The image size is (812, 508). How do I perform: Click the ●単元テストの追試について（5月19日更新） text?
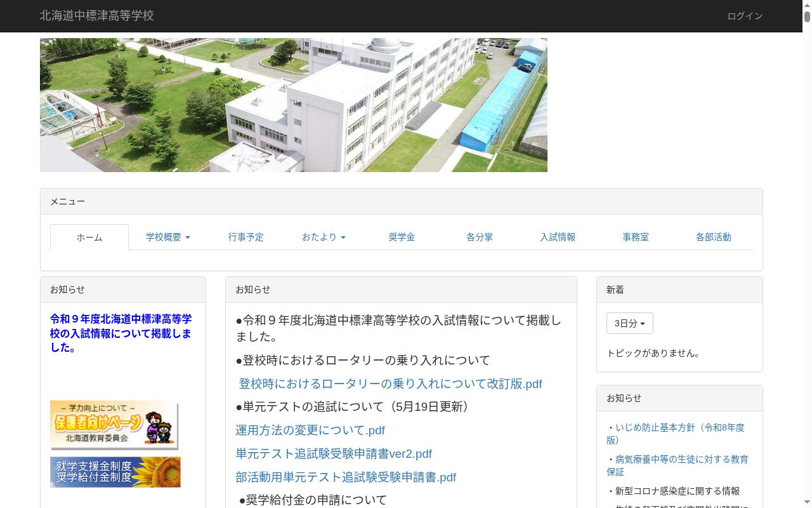pyautogui.click(x=355, y=406)
